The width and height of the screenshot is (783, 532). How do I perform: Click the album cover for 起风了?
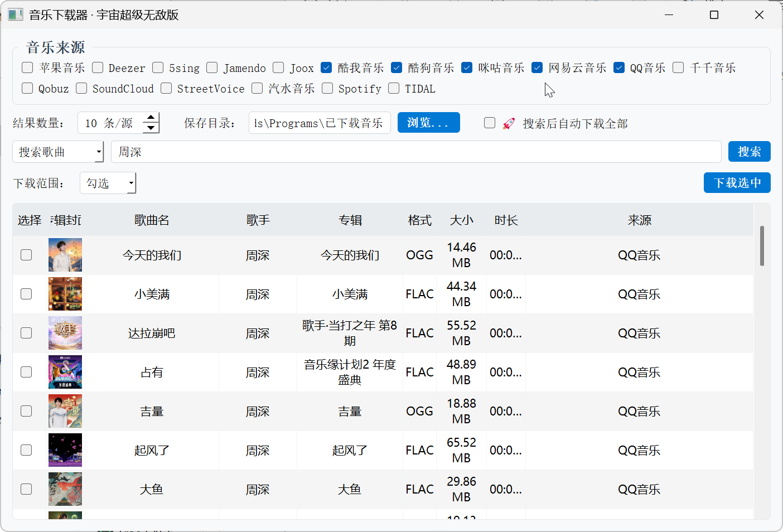coord(65,450)
